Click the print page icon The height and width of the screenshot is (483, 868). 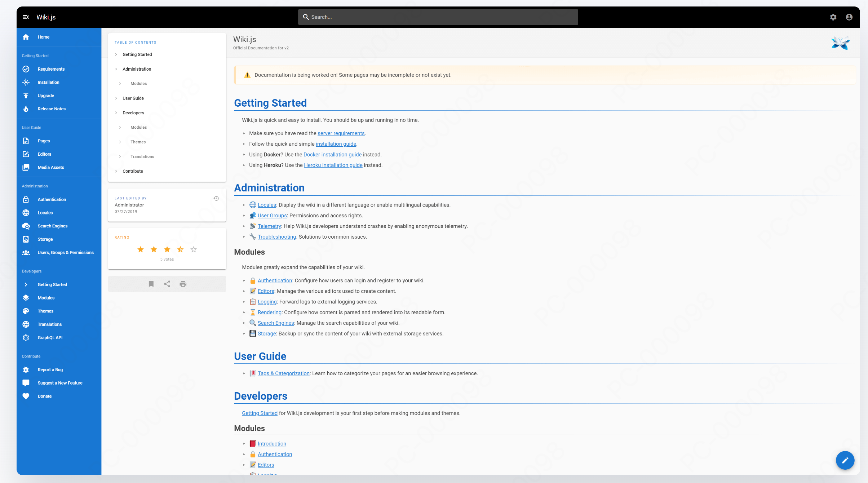click(x=183, y=284)
